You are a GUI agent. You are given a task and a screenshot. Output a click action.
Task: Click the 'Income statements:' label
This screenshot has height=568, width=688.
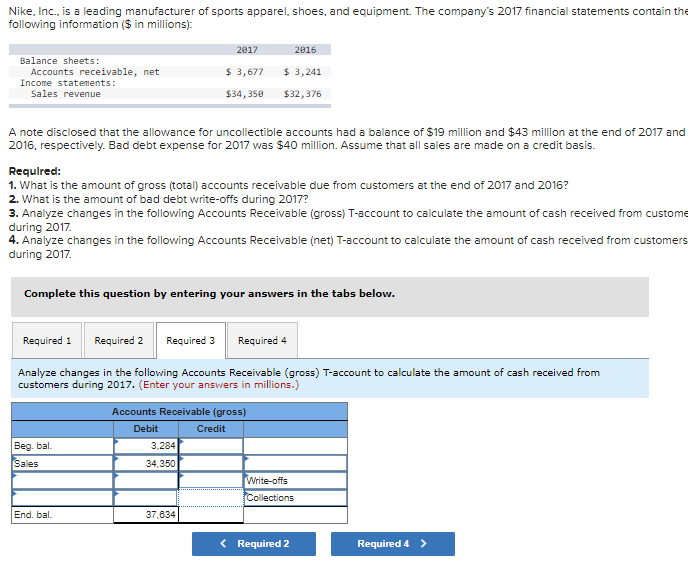point(68,83)
